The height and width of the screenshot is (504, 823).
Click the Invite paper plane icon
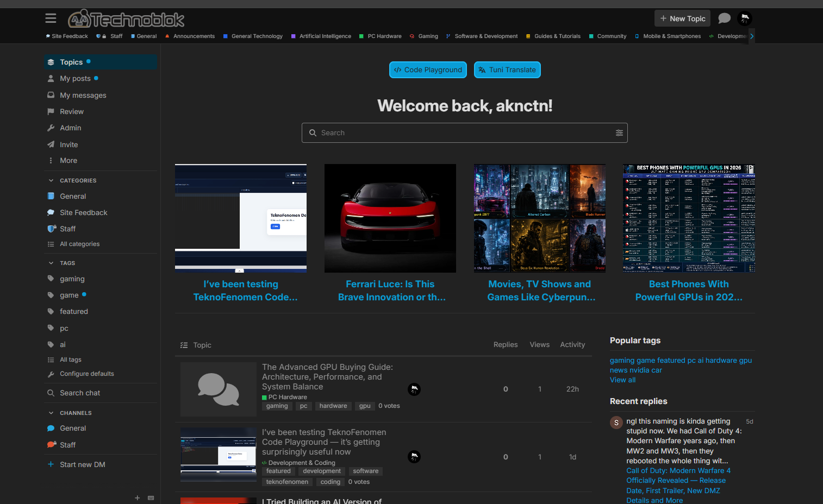tap(51, 144)
